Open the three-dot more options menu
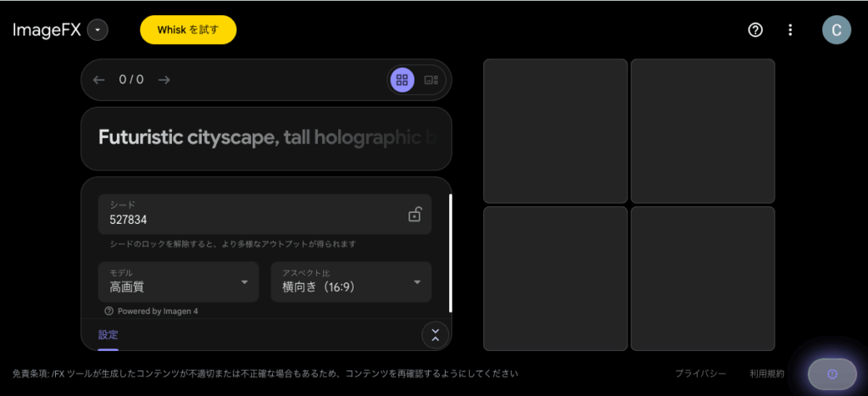The image size is (868, 396). click(x=790, y=30)
